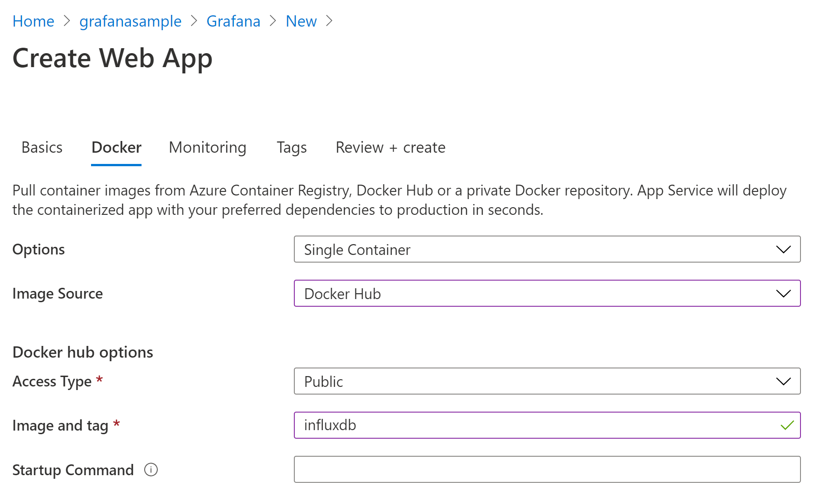Expand the Options dropdown showing Single Container

point(547,249)
